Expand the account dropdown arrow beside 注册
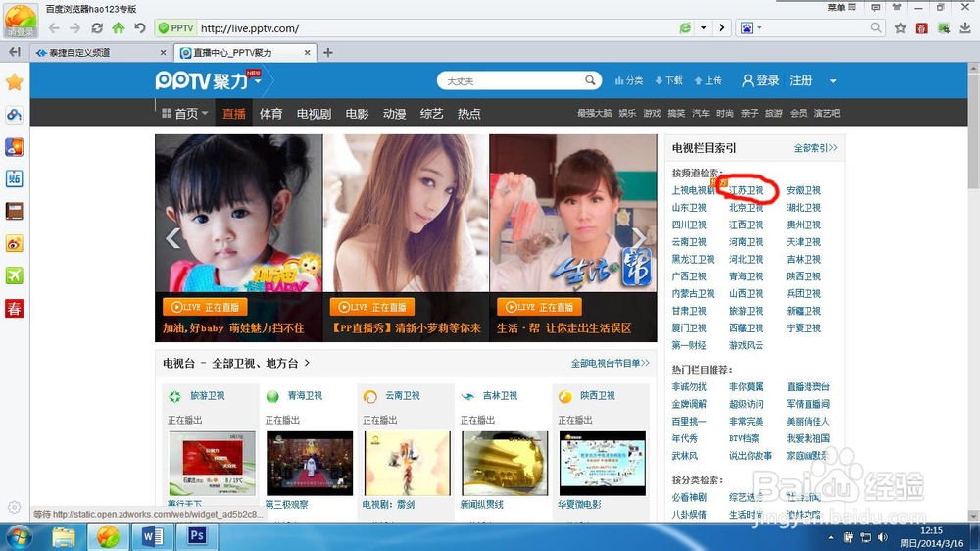The width and height of the screenshot is (980, 551). (x=833, y=80)
